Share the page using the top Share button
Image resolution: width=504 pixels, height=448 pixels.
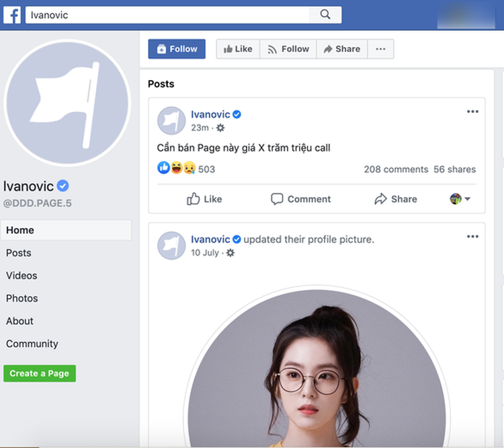(342, 49)
